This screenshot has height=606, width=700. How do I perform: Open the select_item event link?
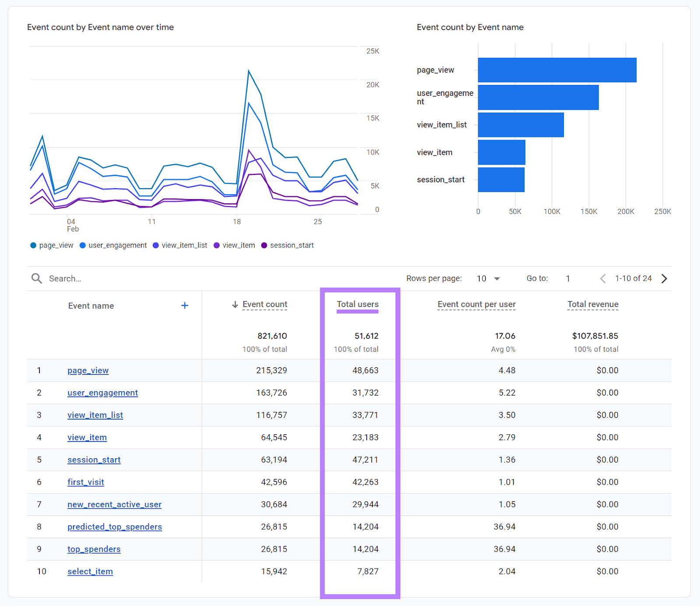[x=90, y=571]
